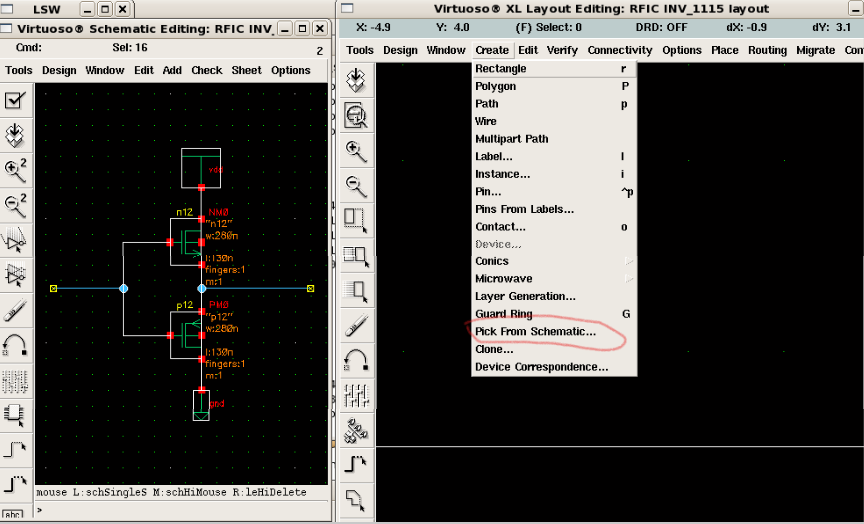Viewport: 864px width, 524px height.
Task: Open the schematic Sheet menu
Action: pyautogui.click(x=246, y=71)
